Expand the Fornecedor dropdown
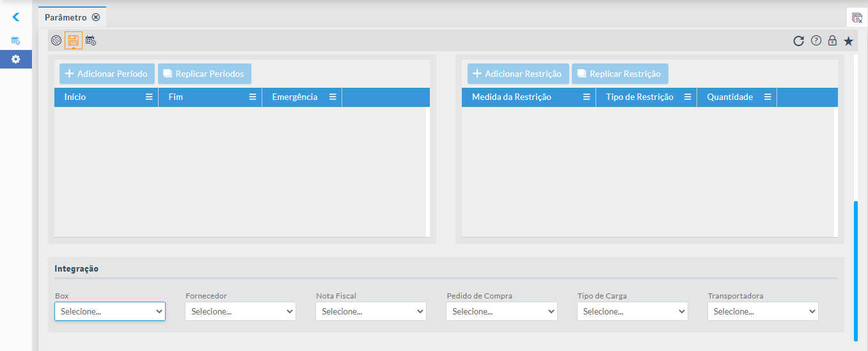 tap(241, 311)
